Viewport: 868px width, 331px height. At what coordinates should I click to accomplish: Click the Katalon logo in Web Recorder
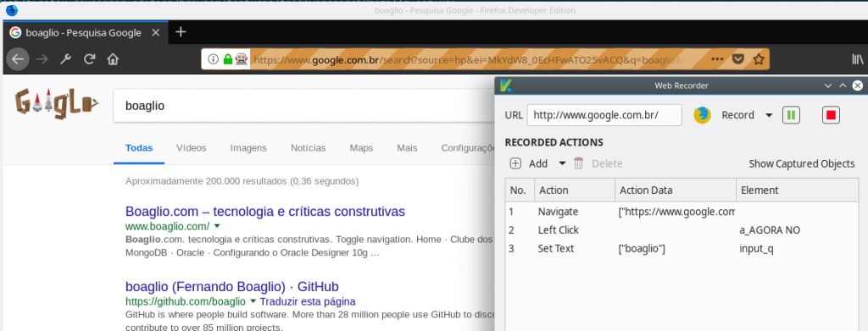click(505, 86)
